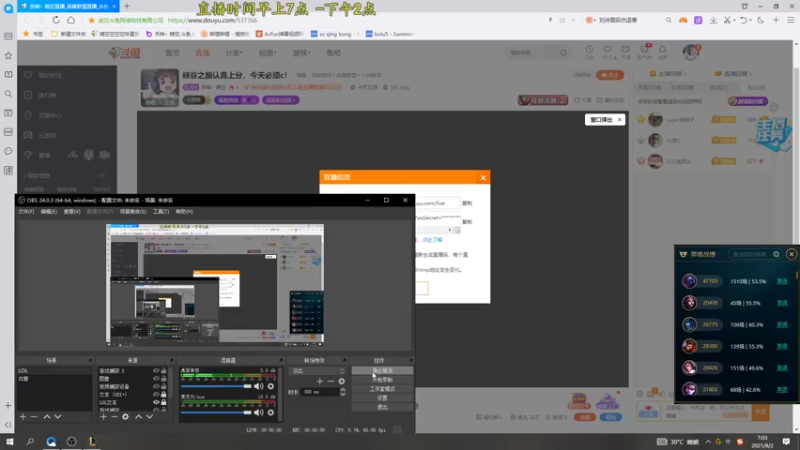
Task: Show hidden system tray icons chevron
Action: click(x=708, y=441)
